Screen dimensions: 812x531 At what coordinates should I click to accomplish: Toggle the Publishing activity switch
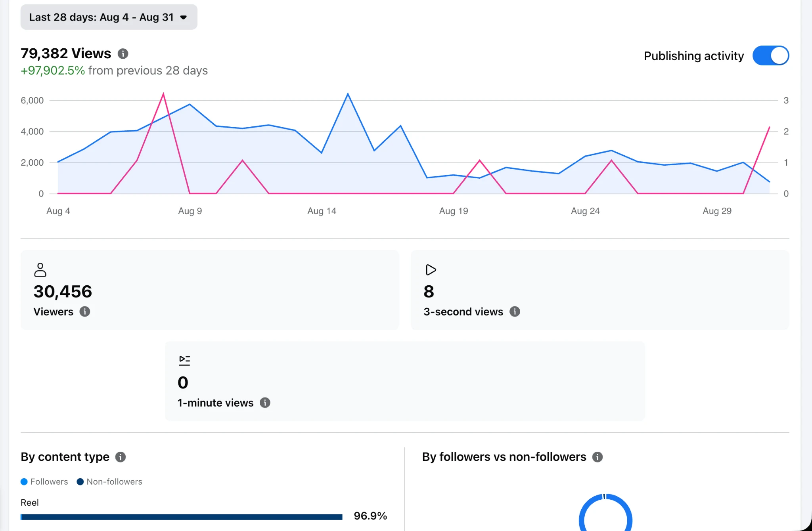(x=770, y=55)
